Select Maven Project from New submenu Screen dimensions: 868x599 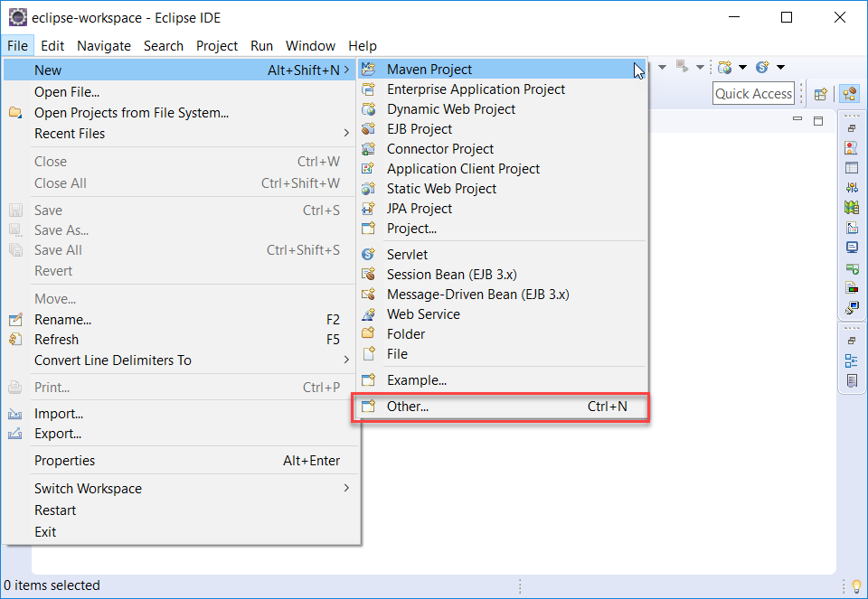click(502, 70)
